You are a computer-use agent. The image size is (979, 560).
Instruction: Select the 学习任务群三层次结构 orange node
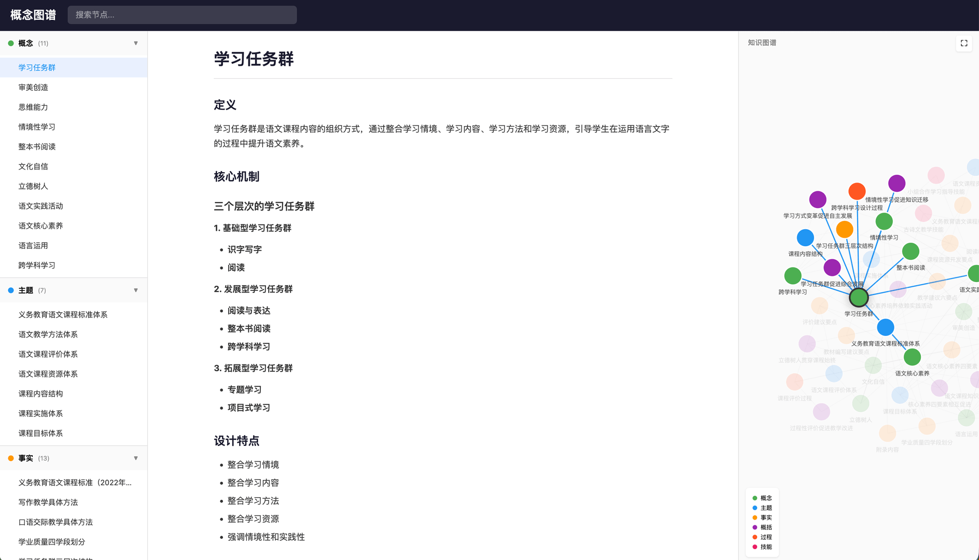[845, 229]
